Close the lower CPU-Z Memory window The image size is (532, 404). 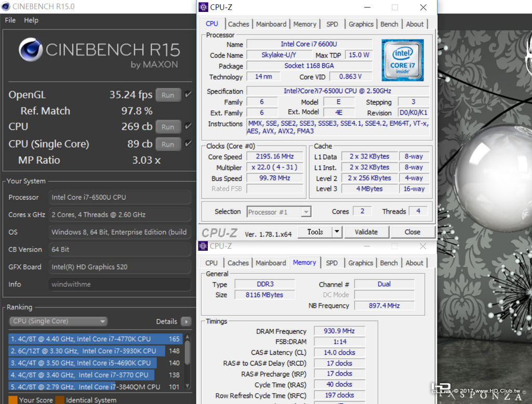423,246
